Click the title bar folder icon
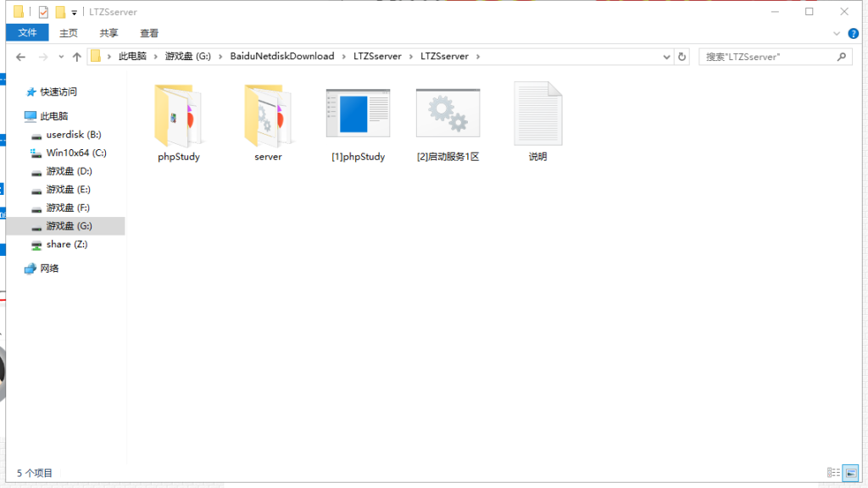Image resolution: width=868 pixels, height=488 pixels. point(19,12)
